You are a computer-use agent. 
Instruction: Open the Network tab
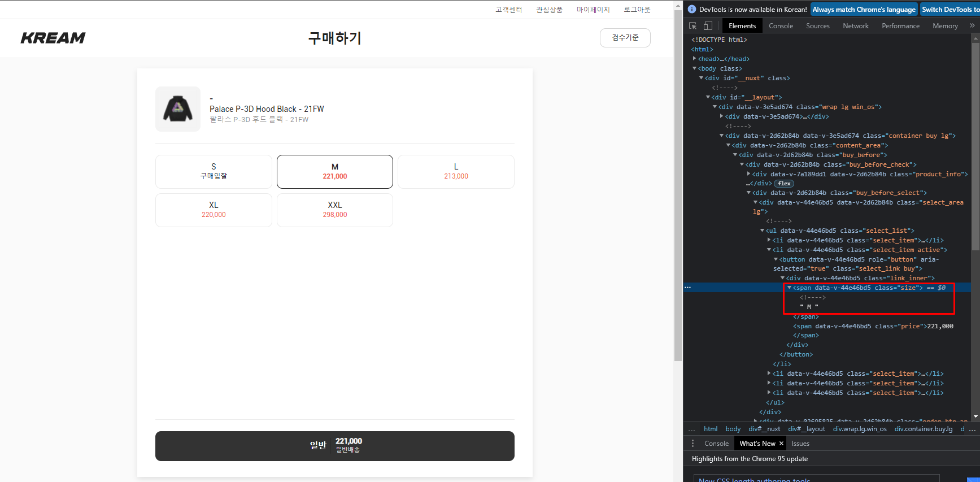856,26
